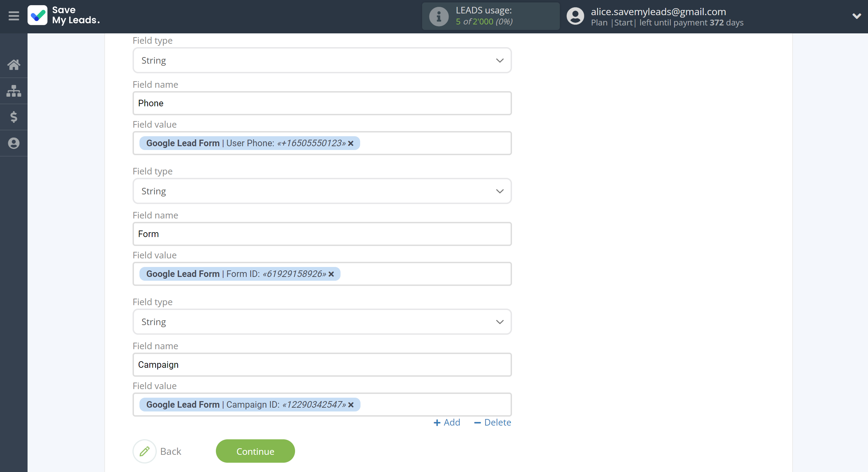Remove the Form ID tag
Image resolution: width=868 pixels, height=472 pixels.
click(x=331, y=274)
